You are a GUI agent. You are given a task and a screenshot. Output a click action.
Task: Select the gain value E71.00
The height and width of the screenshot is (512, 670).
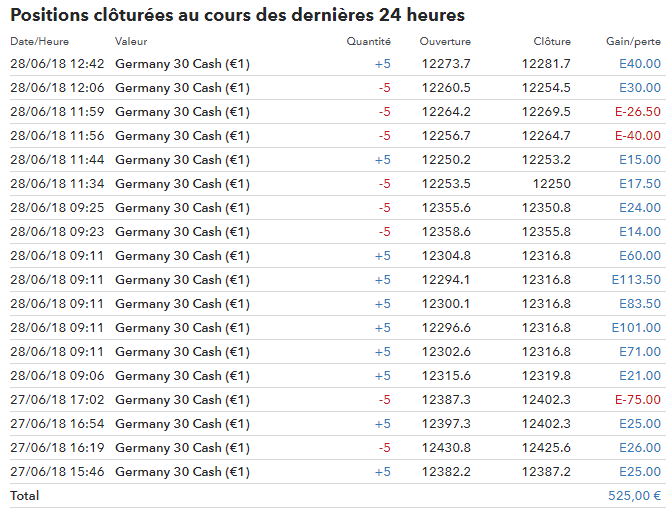click(640, 351)
